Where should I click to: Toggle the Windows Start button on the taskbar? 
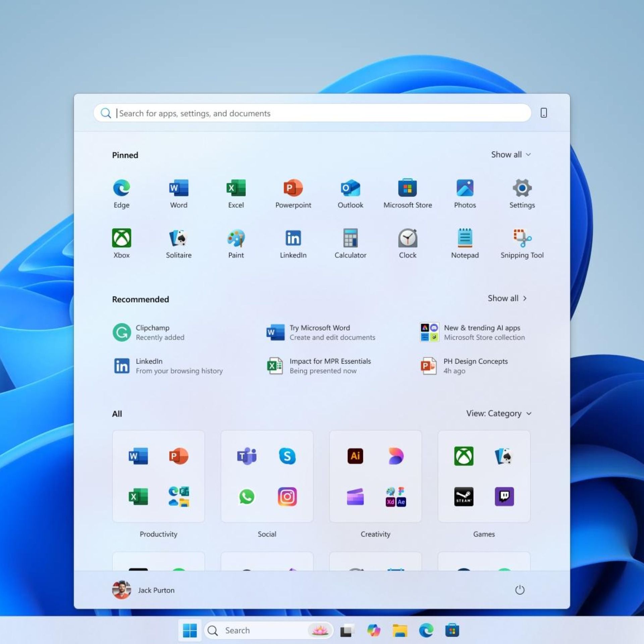(190, 631)
